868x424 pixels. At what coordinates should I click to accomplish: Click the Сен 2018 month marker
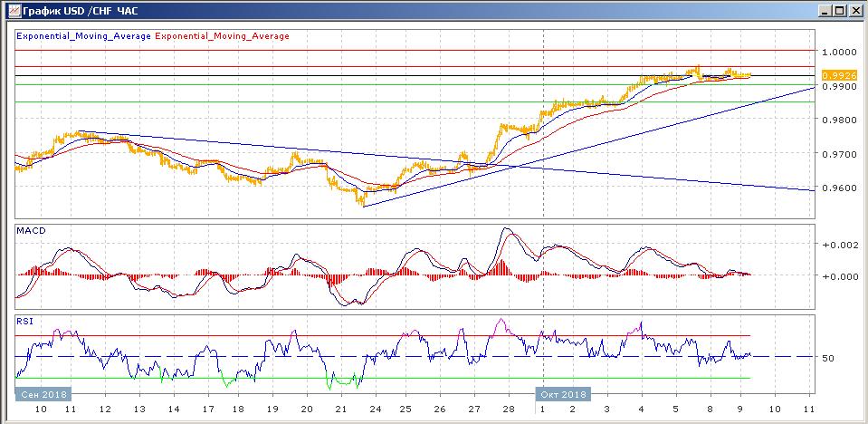[43, 394]
